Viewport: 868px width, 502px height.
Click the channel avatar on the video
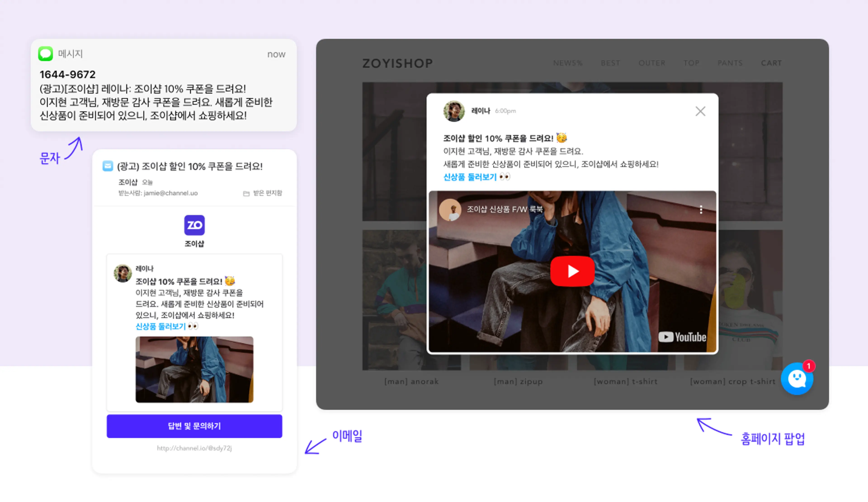(x=450, y=210)
